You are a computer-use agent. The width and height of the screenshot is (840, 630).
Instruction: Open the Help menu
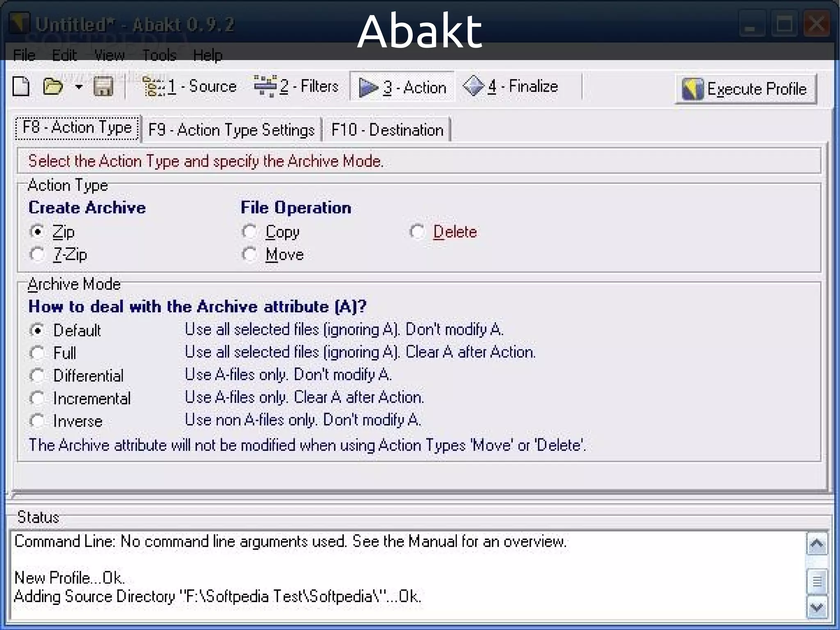pos(208,55)
